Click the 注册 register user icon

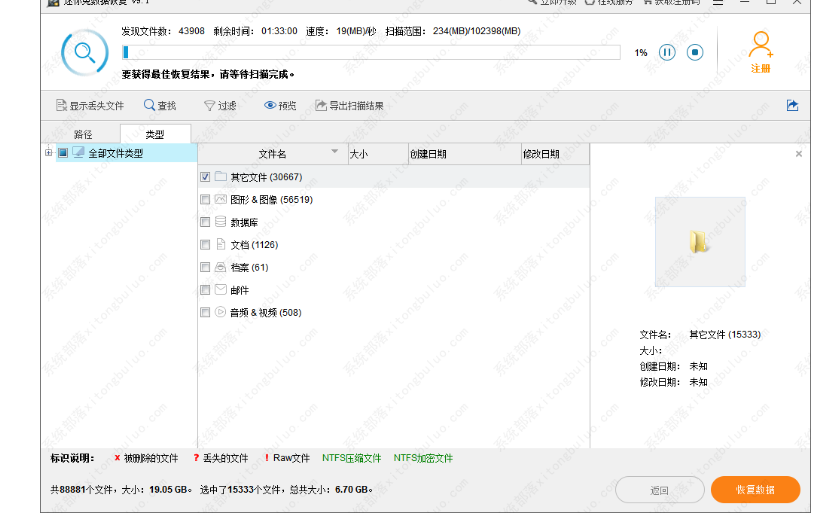pyautogui.click(x=761, y=47)
